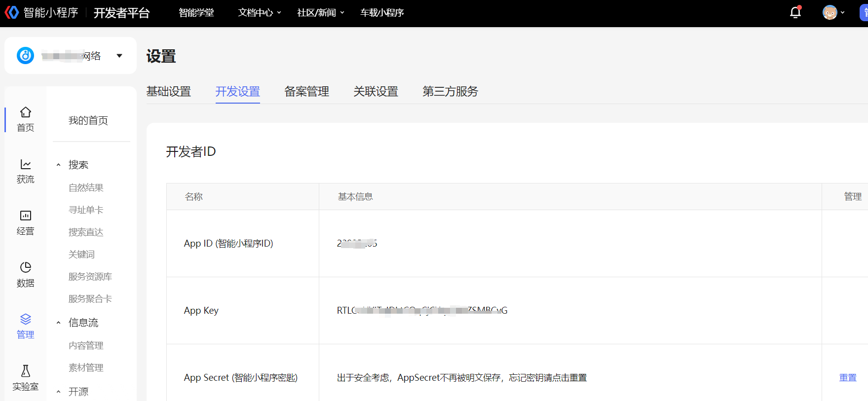Open the 数据 sidebar section
This screenshot has width=868, height=401.
click(x=25, y=274)
